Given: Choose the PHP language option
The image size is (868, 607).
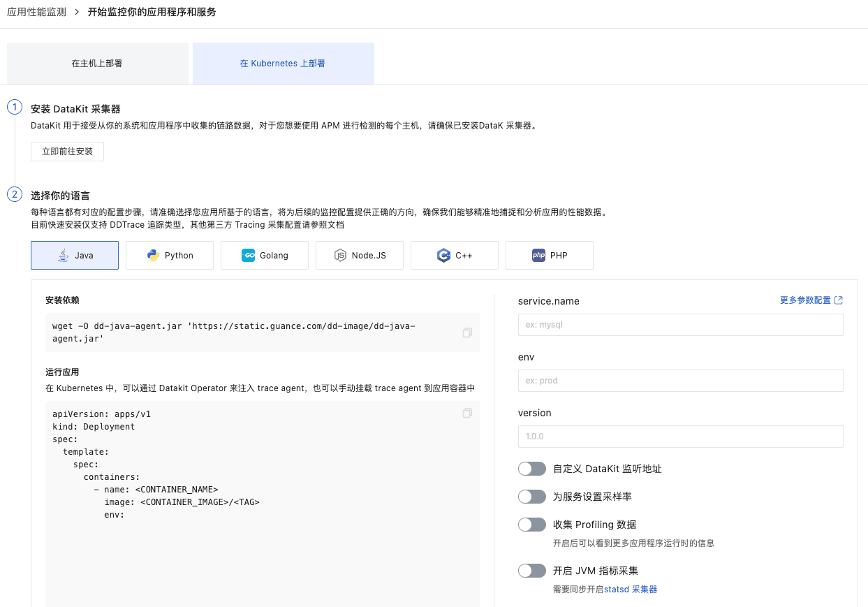Looking at the screenshot, I should tap(550, 256).
